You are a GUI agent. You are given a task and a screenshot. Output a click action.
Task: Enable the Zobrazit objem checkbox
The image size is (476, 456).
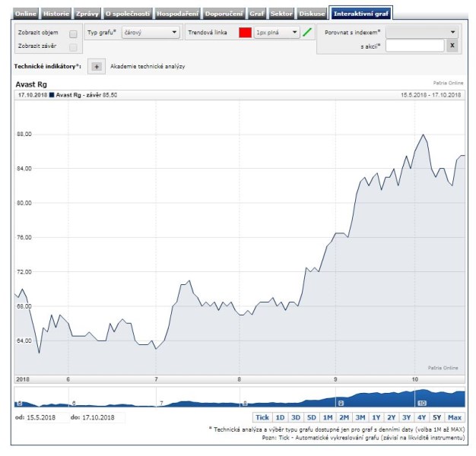[x=73, y=33]
